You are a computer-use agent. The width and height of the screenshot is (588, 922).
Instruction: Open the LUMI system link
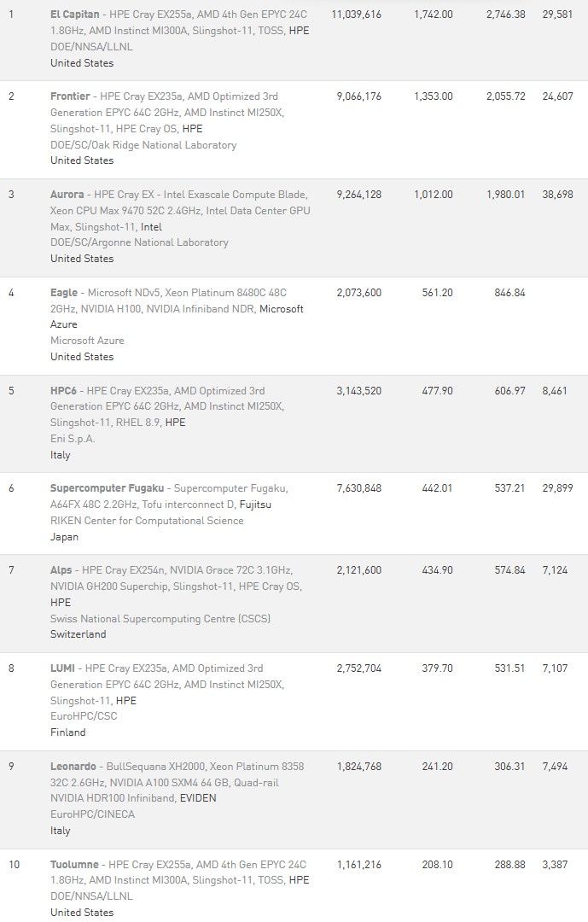point(62,668)
